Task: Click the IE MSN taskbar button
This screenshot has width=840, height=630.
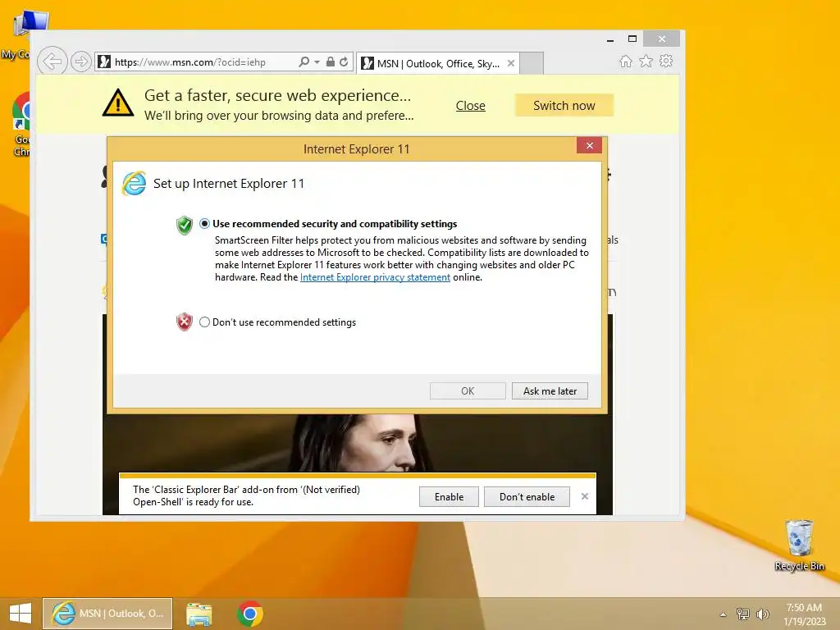Action: pos(107,614)
